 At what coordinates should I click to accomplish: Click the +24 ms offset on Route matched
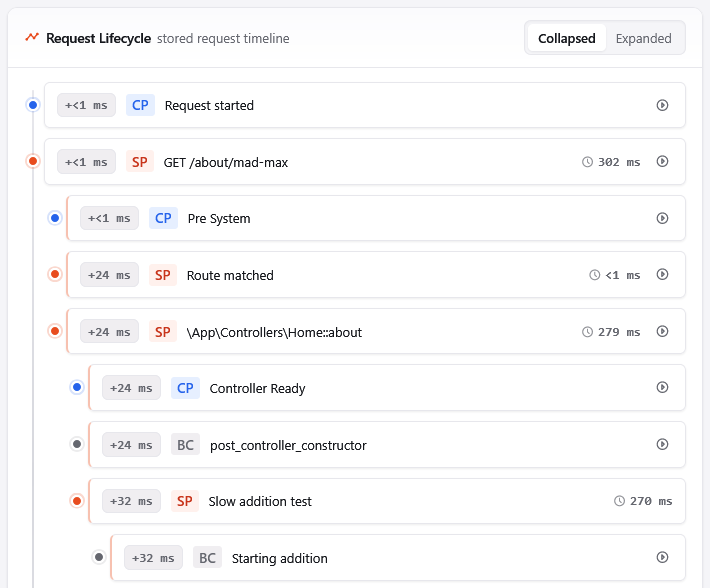[109, 275]
